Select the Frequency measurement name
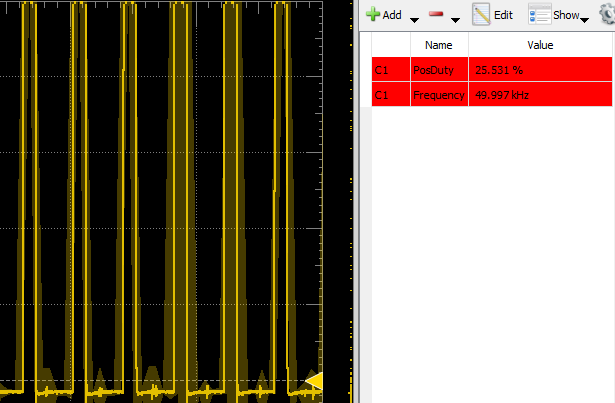Screen dimensions: 615x403 coord(439,95)
